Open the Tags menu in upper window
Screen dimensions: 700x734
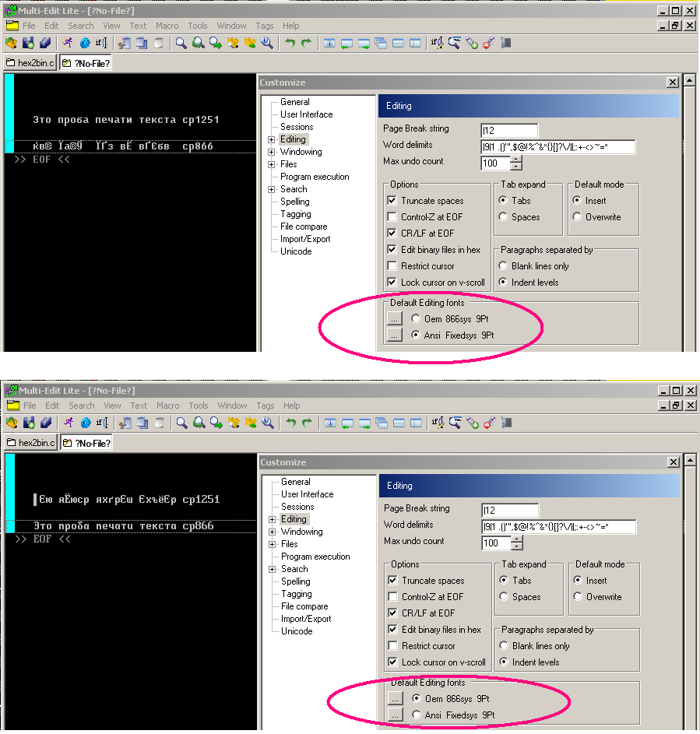(x=265, y=26)
